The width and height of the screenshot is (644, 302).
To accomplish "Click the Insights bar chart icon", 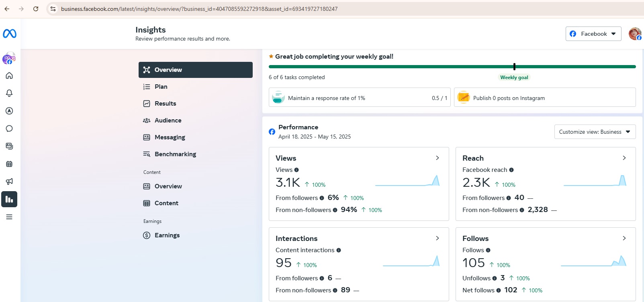I will (9, 199).
